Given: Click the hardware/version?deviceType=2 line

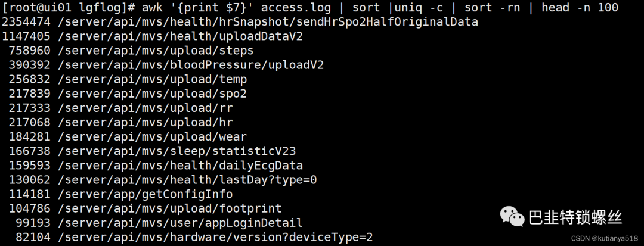Looking at the screenshot, I should tap(194, 238).
